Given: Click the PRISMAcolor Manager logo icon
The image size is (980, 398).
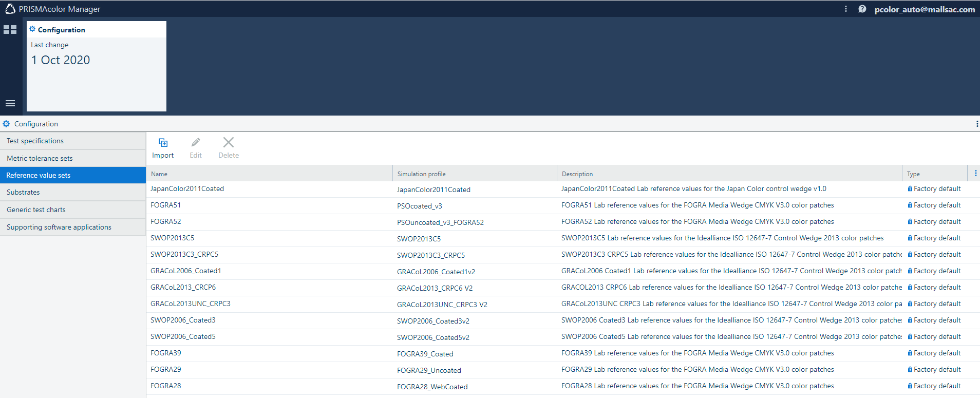Looking at the screenshot, I should pyautogui.click(x=10, y=9).
